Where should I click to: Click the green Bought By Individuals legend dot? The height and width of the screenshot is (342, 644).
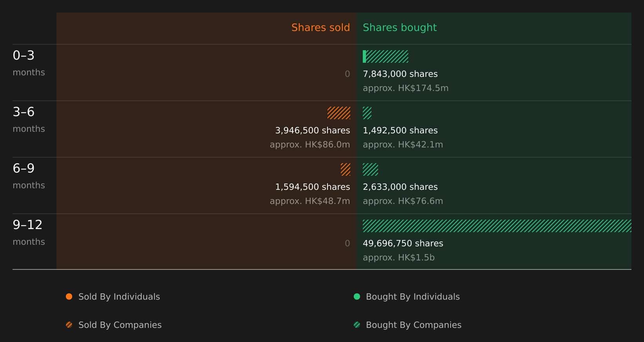[357, 297]
